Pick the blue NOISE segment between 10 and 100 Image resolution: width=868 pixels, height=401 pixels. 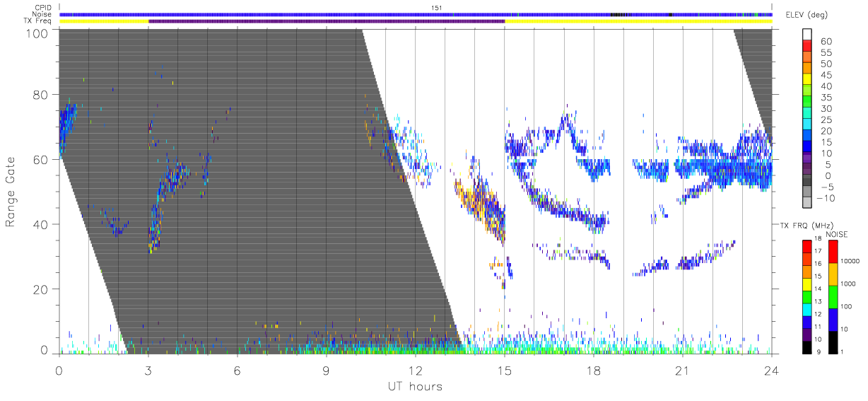coord(832,319)
